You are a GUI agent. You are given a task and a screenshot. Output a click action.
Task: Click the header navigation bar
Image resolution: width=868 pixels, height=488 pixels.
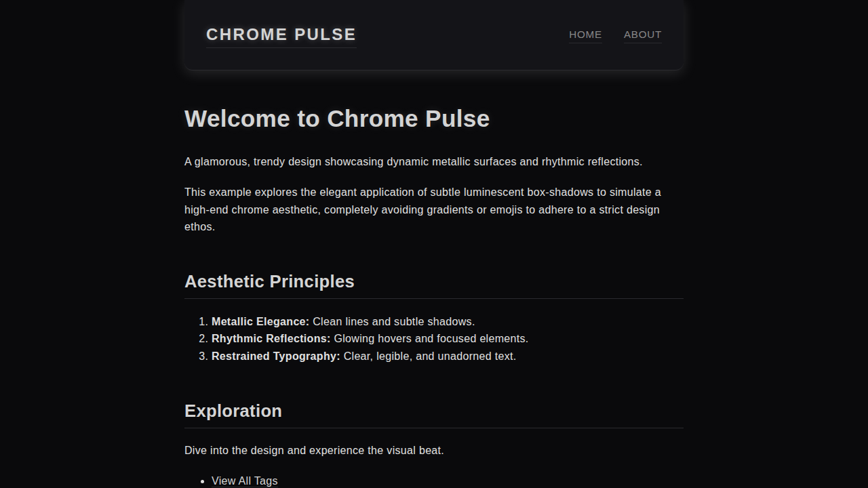434,35
